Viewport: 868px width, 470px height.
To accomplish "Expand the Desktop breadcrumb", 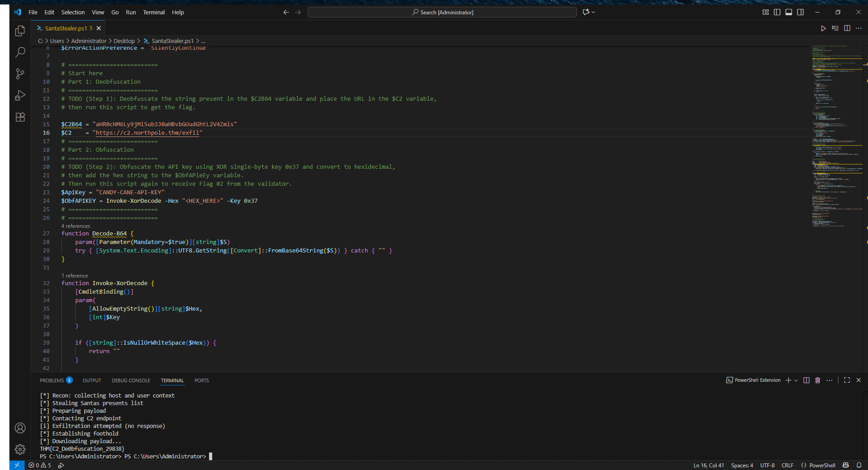I will click(x=124, y=41).
